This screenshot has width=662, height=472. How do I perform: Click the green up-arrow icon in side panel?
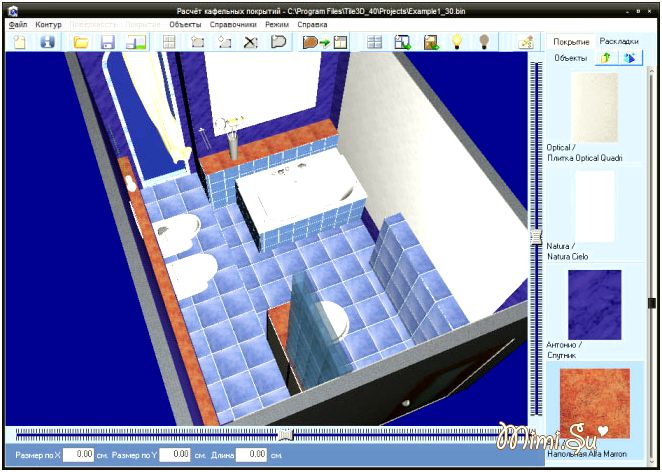606,58
